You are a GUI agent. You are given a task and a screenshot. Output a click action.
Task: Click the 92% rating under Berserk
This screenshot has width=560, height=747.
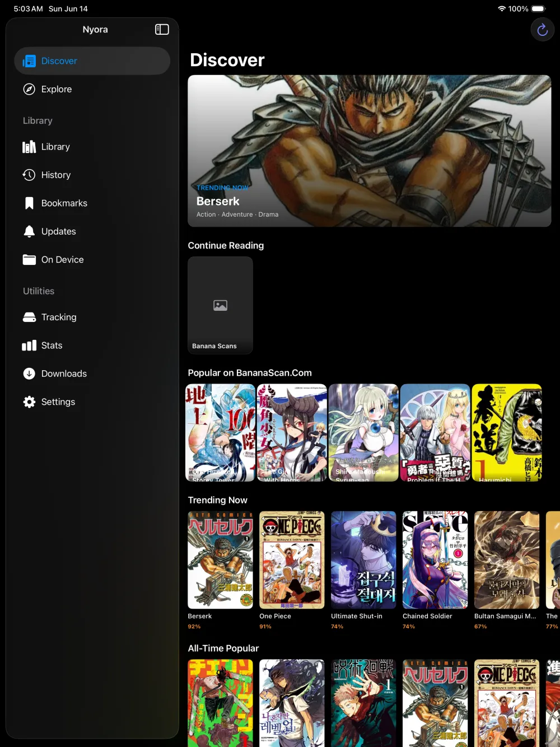click(x=194, y=627)
